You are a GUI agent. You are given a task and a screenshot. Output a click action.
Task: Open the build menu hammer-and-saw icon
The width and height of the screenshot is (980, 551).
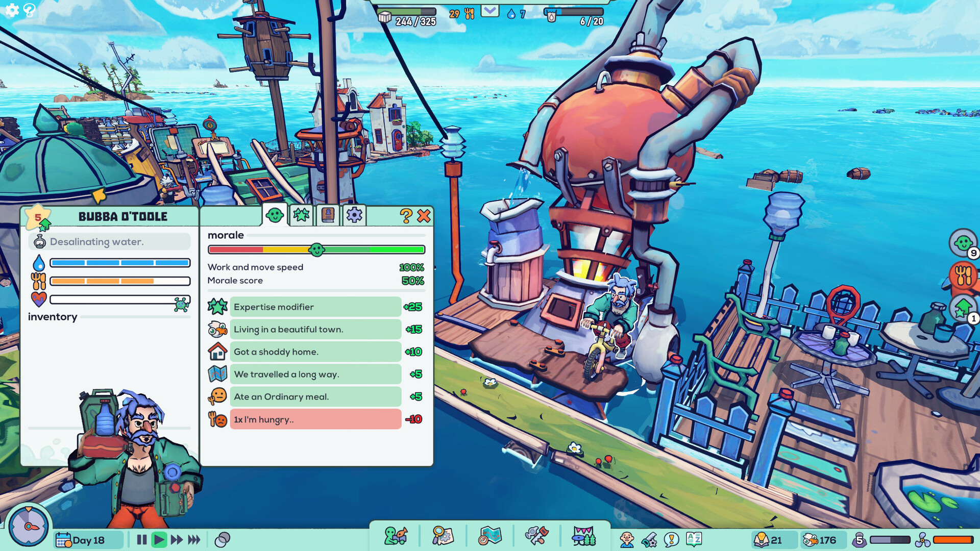pos(536,536)
